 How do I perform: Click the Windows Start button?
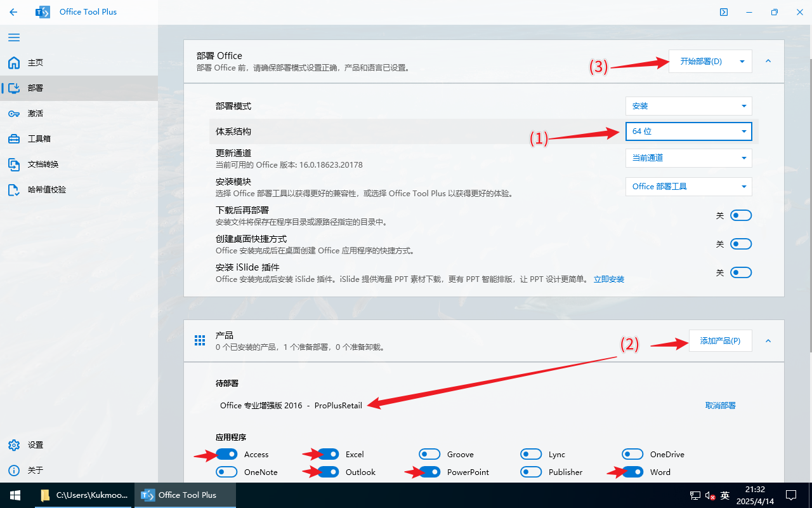[15, 495]
